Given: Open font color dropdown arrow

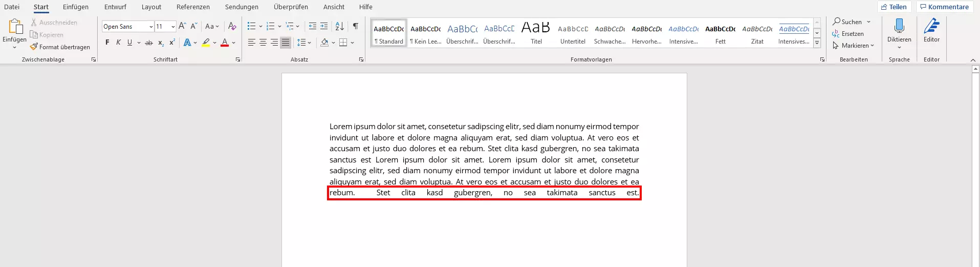Looking at the screenshot, I should [233, 43].
